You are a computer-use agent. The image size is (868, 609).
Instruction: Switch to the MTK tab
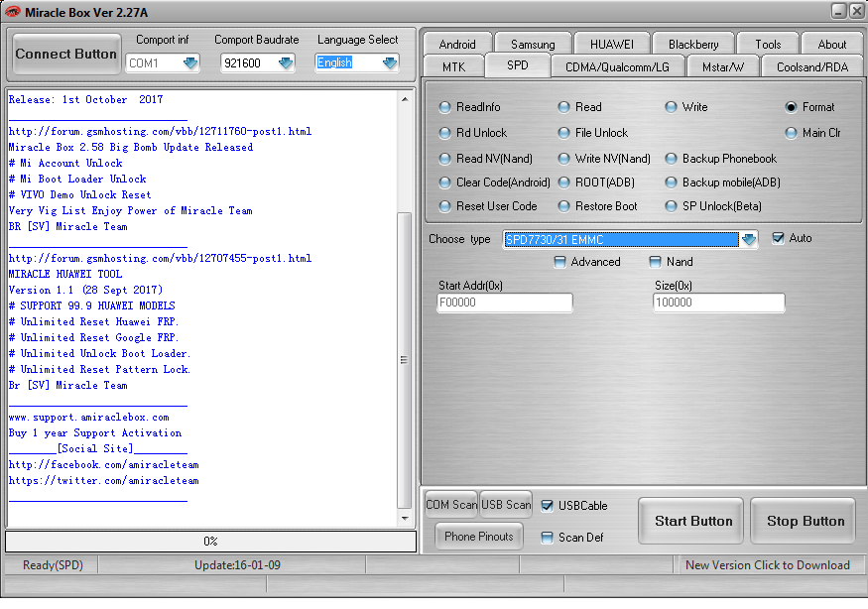pos(454,67)
